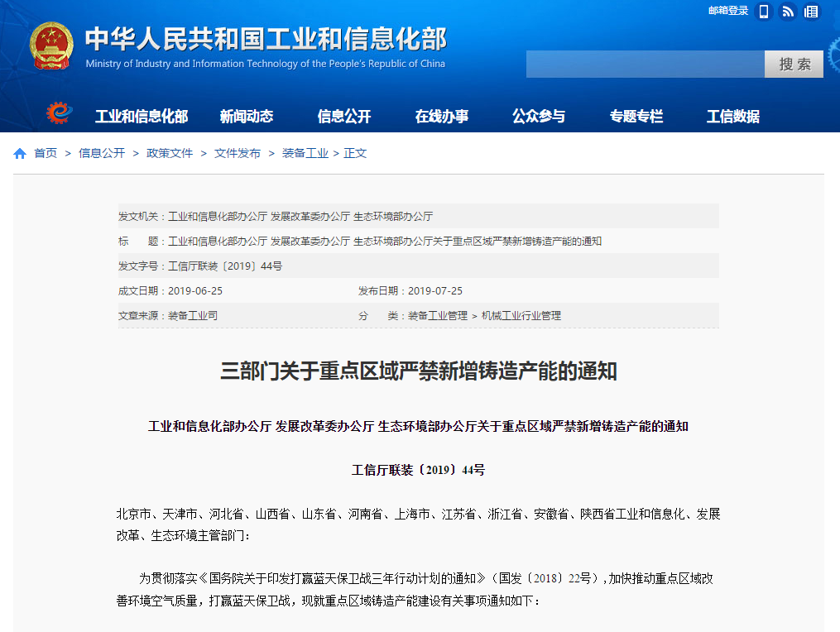Open the RSS feed icon
Viewport: 840px width, 632px height.
[x=788, y=12]
